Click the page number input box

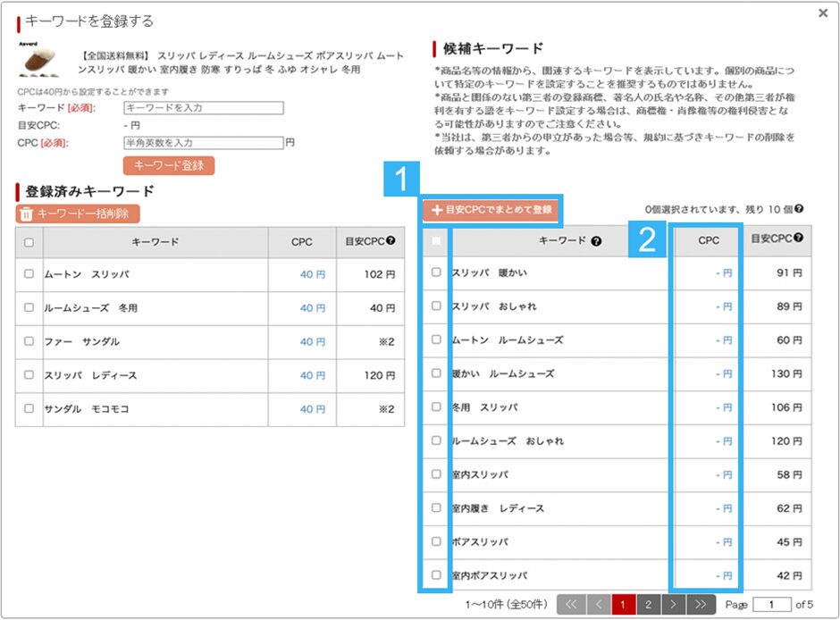click(x=772, y=605)
